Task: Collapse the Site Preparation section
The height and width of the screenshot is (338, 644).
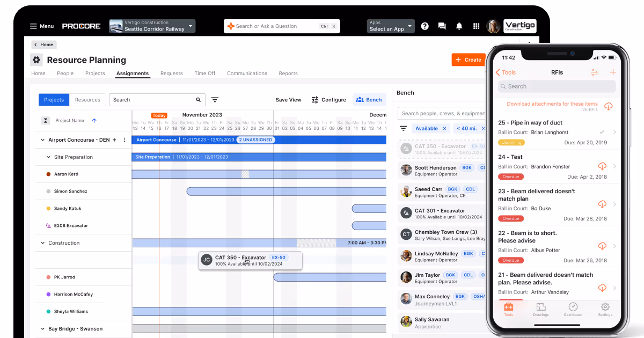Action: (48, 157)
